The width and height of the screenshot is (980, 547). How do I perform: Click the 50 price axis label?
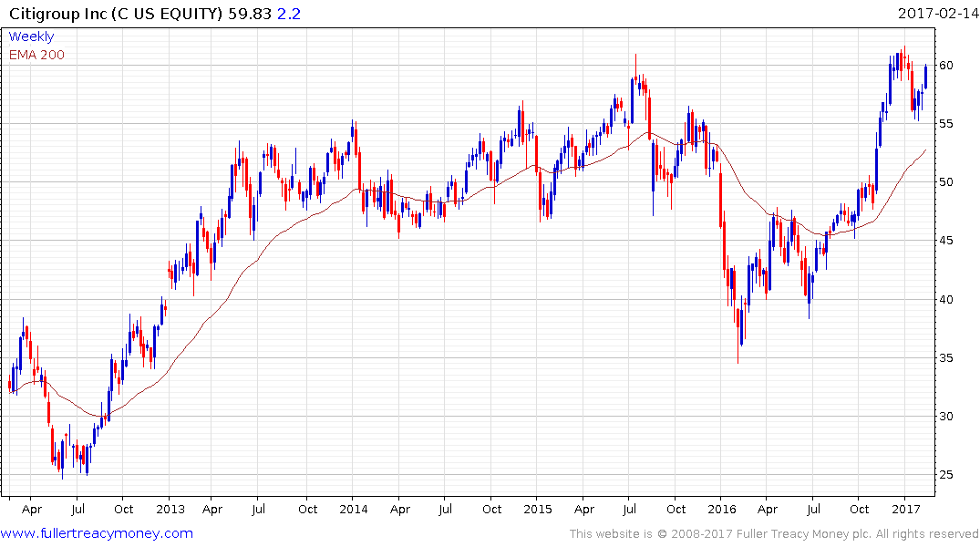[945, 182]
